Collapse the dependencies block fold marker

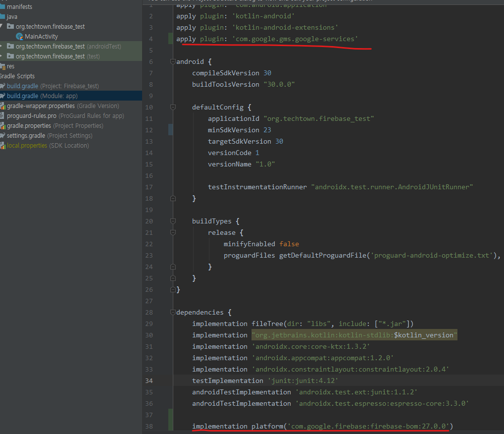[x=173, y=312]
